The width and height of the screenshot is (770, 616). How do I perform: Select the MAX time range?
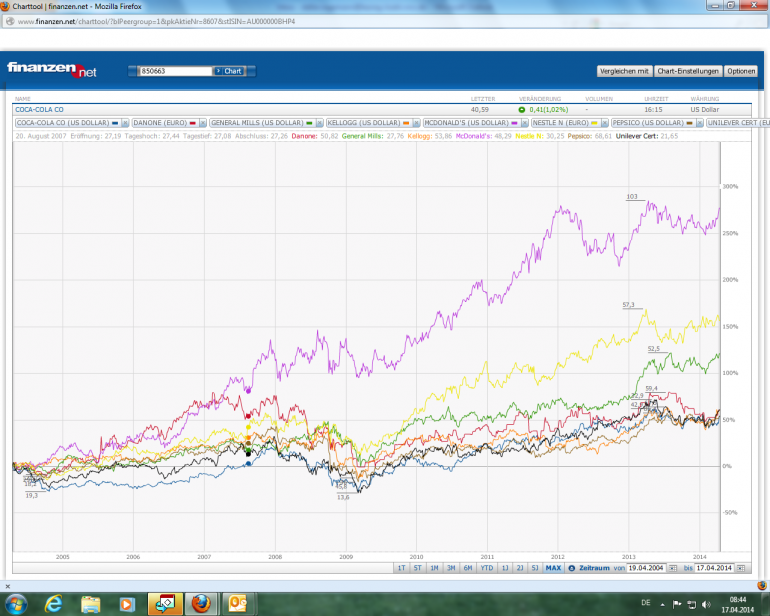pos(553,568)
